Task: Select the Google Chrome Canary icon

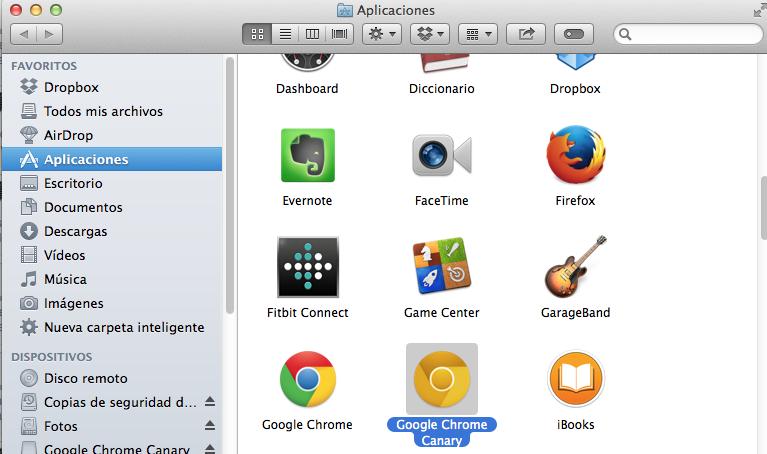Action: (441, 379)
